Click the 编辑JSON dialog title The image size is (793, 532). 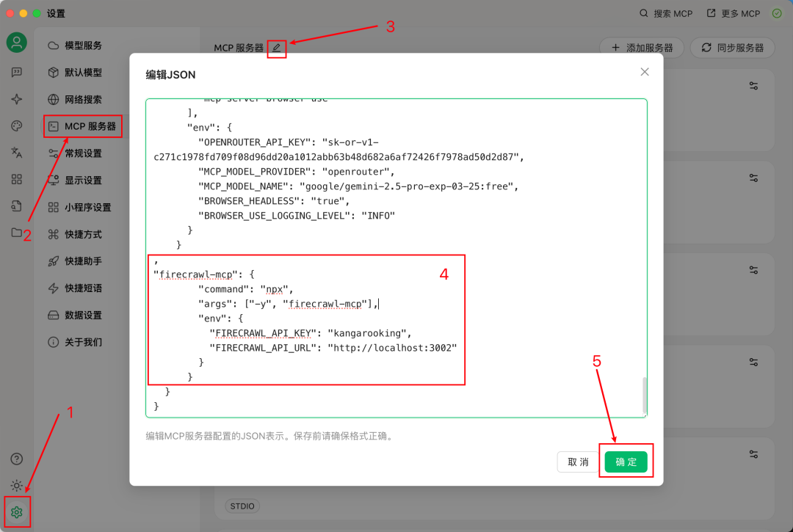pyautogui.click(x=170, y=75)
